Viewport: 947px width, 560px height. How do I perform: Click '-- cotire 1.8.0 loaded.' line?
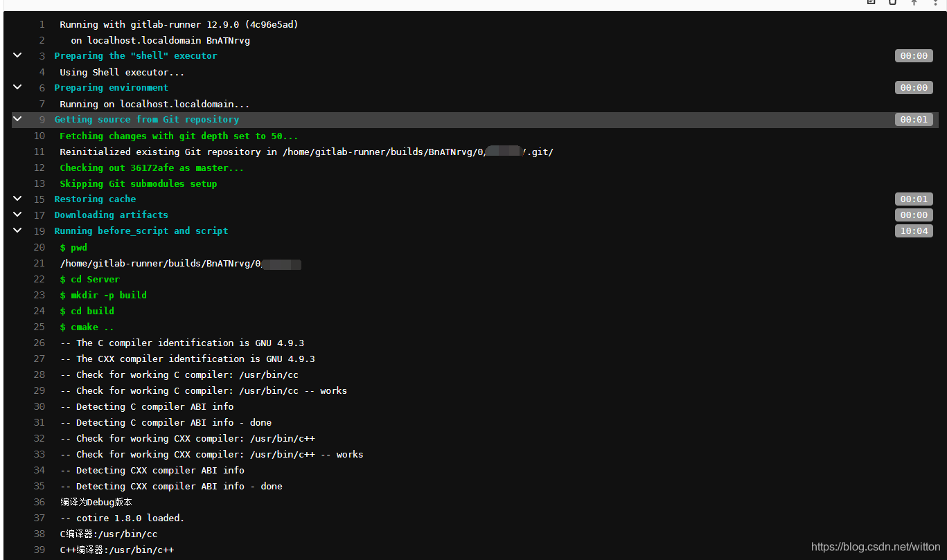[x=123, y=518]
